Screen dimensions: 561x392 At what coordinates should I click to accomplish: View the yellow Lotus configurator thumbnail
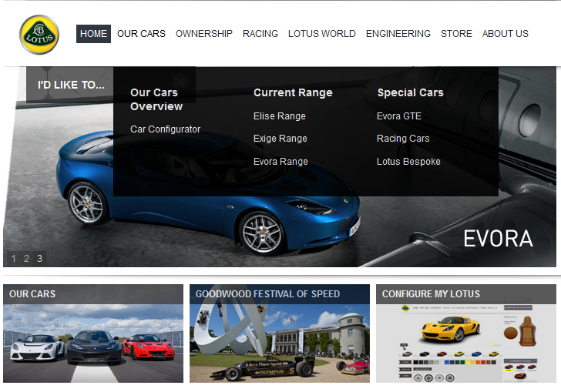[x=465, y=343]
